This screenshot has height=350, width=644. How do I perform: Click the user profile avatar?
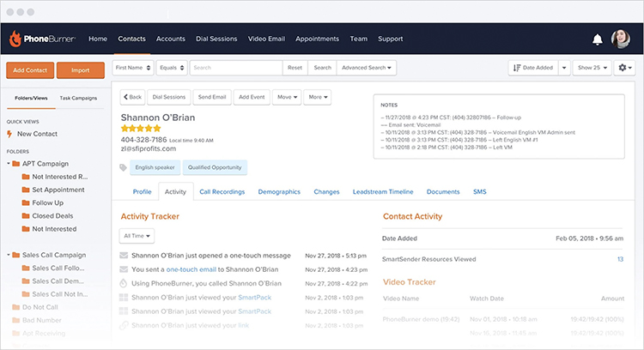tap(622, 39)
